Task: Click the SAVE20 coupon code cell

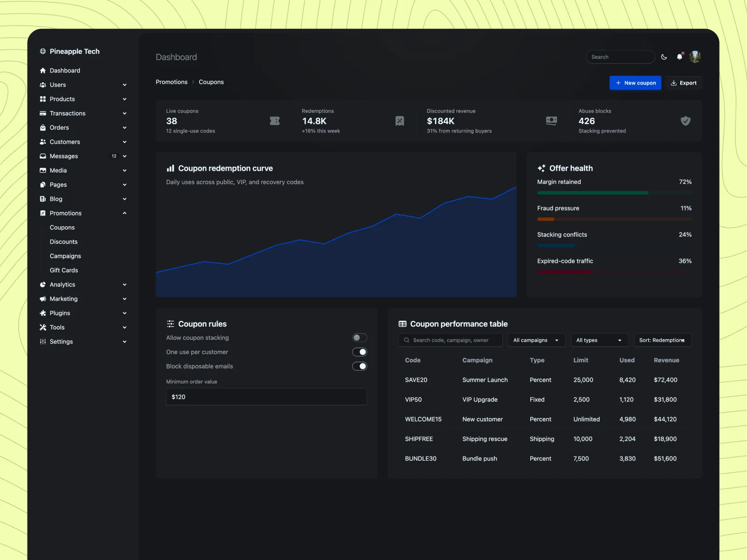Action: pyautogui.click(x=416, y=380)
